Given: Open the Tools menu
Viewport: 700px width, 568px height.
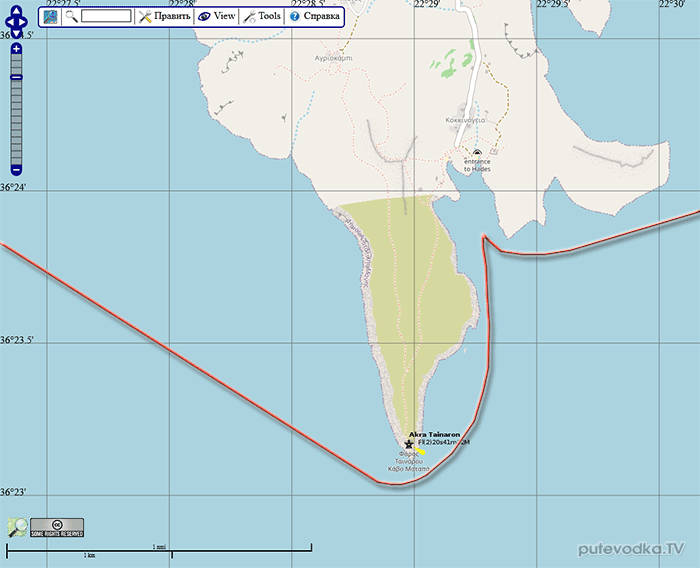Looking at the screenshot, I should (x=269, y=16).
